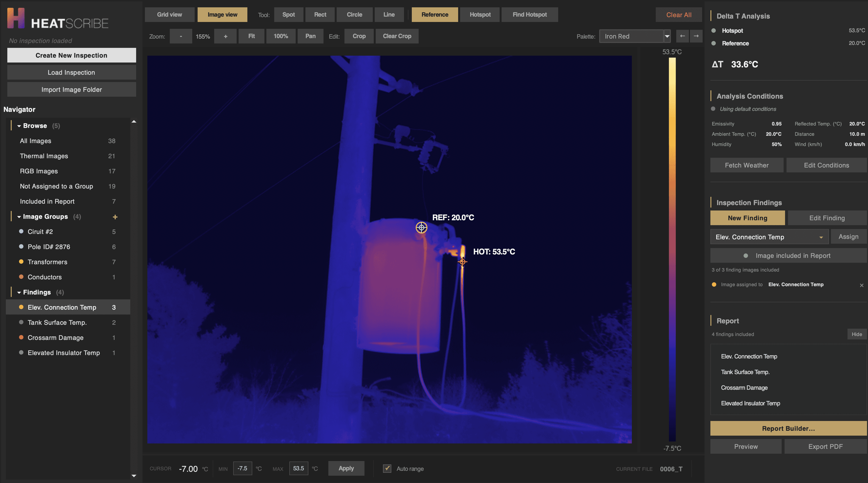The width and height of the screenshot is (868, 483).
Task: Click the previous image arrow button
Action: (x=682, y=36)
